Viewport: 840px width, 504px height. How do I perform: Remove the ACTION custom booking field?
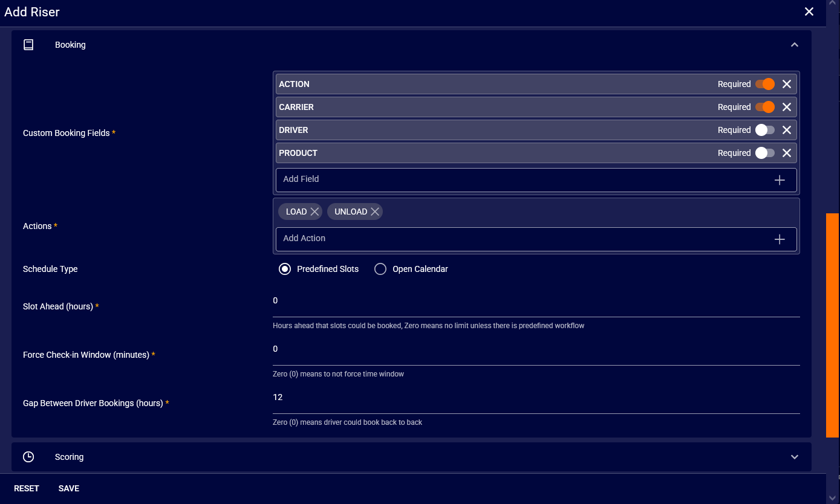787,84
